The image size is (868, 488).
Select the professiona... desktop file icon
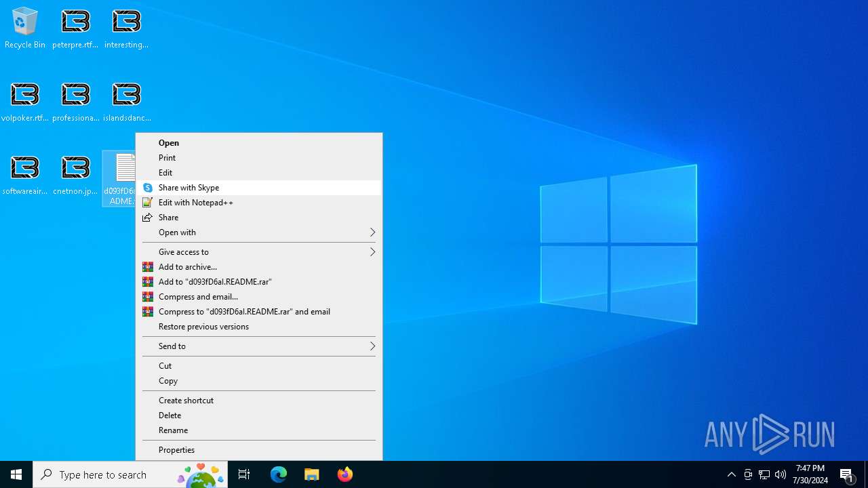pos(75,102)
